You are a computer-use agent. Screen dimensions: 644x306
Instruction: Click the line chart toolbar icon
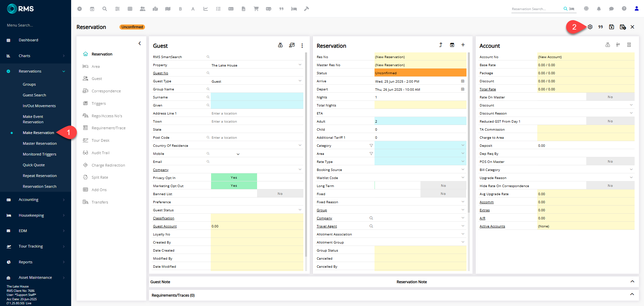point(206,9)
